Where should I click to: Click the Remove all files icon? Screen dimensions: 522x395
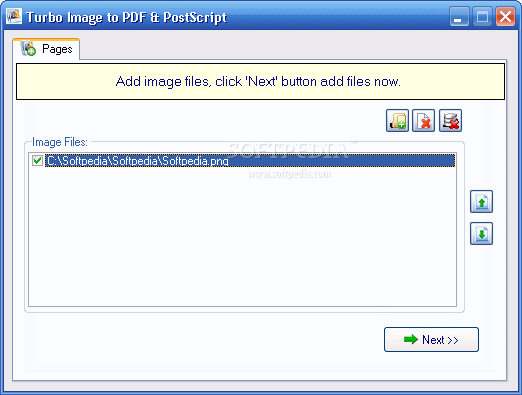(x=450, y=120)
